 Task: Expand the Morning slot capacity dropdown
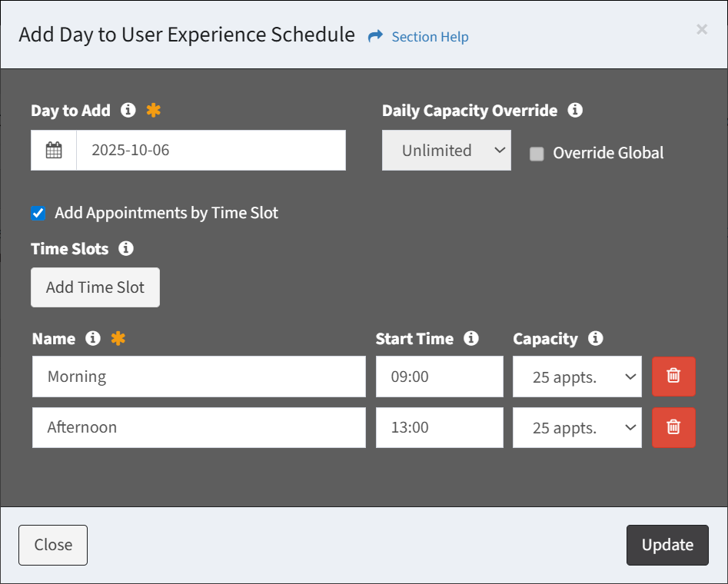click(577, 377)
